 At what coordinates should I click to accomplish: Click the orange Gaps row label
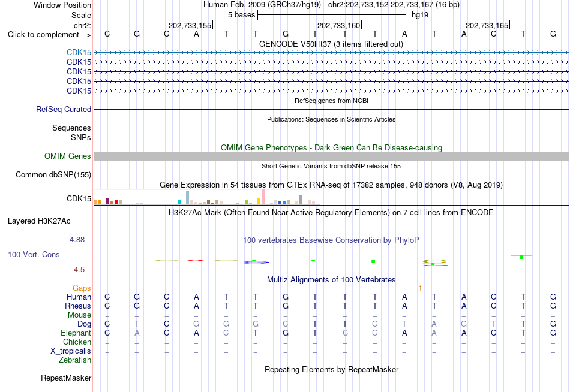pyautogui.click(x=82, y=288)
